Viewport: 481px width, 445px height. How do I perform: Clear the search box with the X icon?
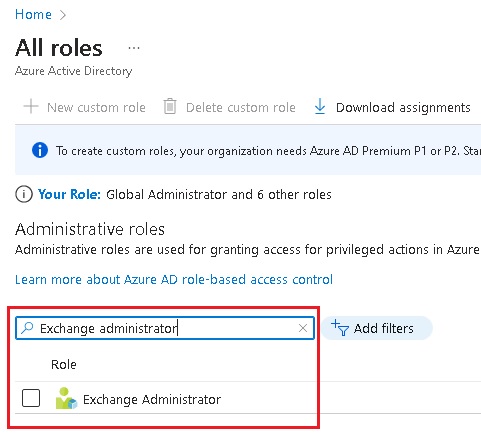coord(303,328)
